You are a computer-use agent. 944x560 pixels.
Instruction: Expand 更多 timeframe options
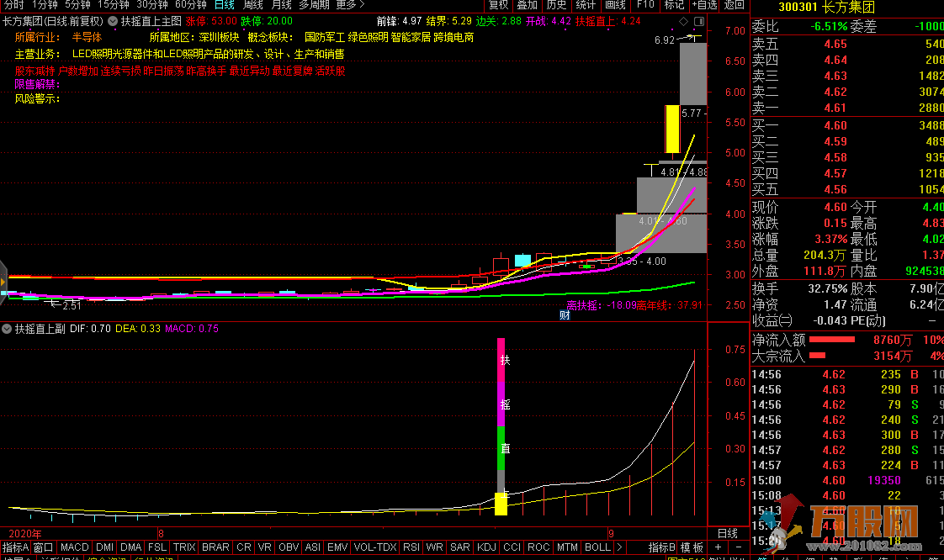(350, 5)
